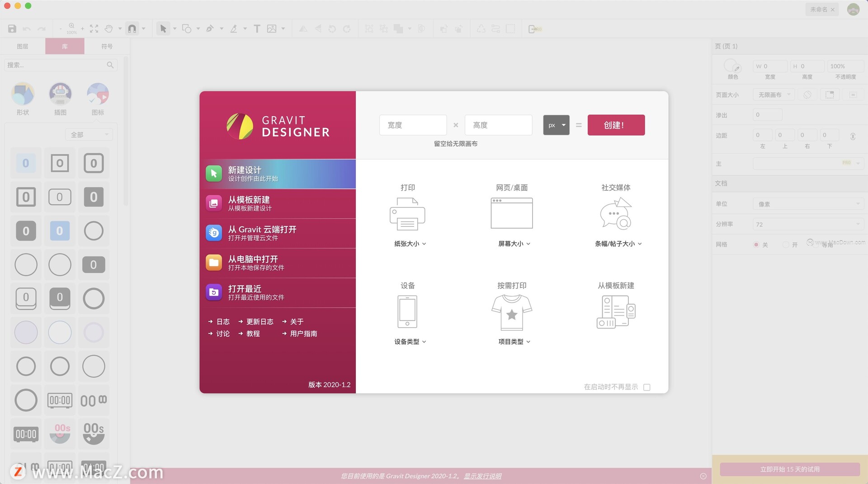The height and width of the screenshot is (484, 868).
Task: Click the 立即开始 15 天的试用 button
Action: coord(790,469)
